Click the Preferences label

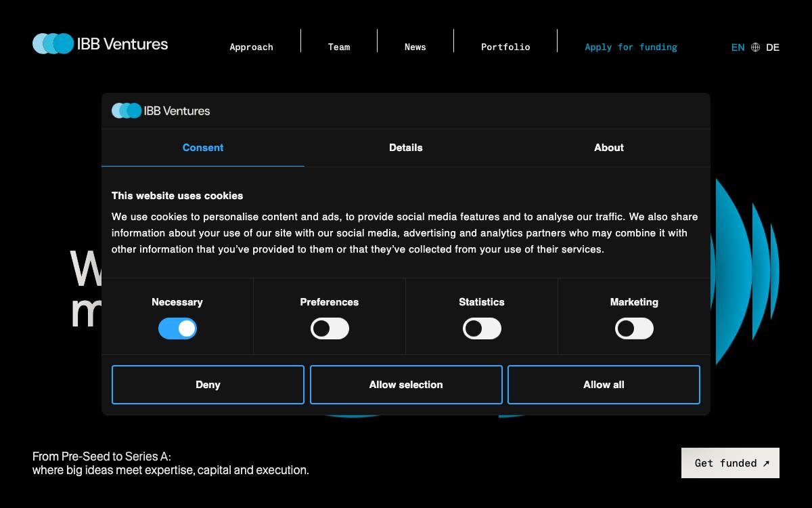[x=330, y=302]
